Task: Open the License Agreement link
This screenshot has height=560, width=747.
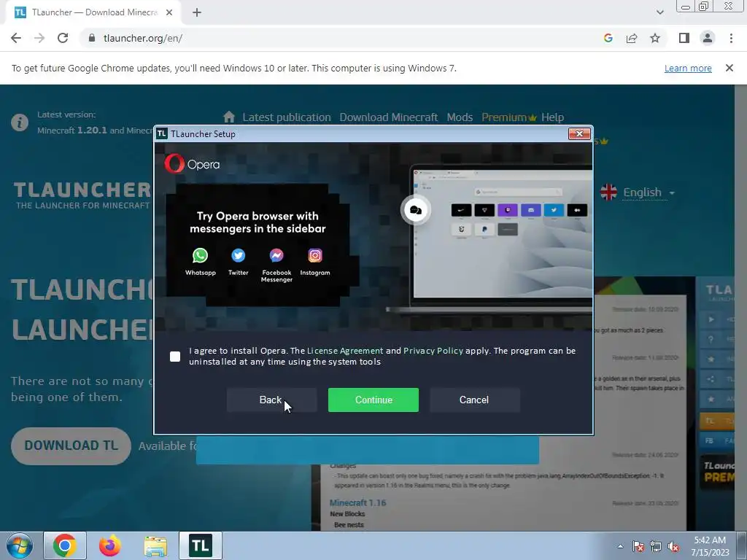Action: (345, 351)
